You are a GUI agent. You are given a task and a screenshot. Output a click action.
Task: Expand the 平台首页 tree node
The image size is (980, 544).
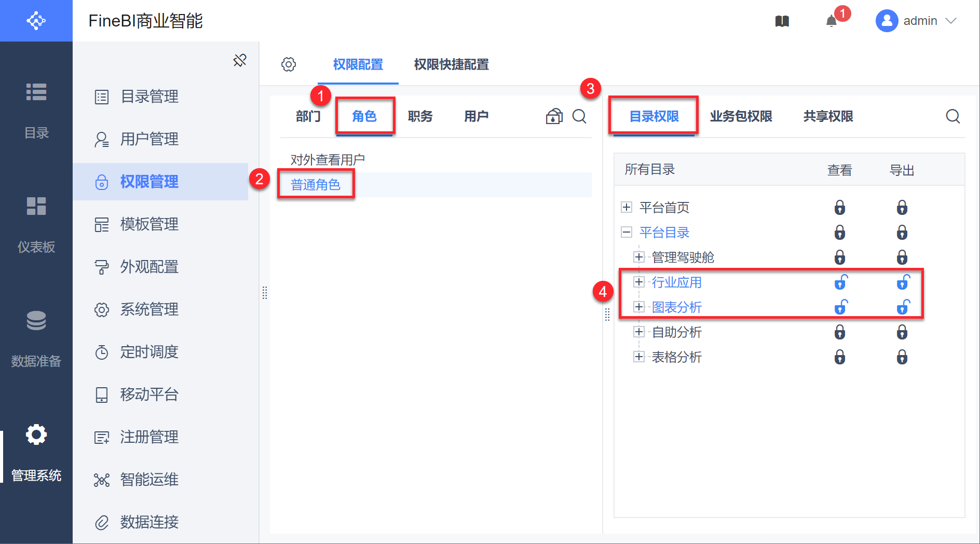point(627,208)
